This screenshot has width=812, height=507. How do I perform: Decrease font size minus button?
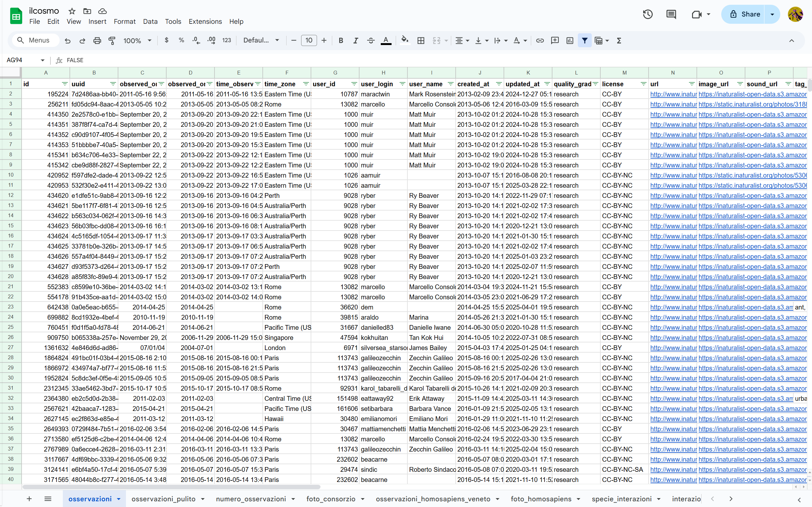294,41
